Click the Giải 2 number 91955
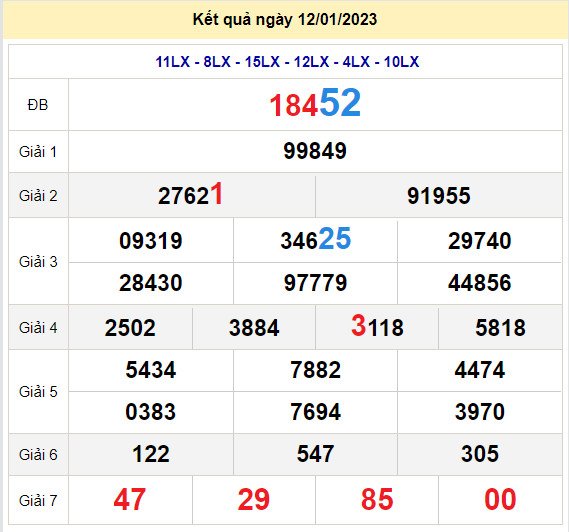Screen dimensions: 569x532 (439, 196)
